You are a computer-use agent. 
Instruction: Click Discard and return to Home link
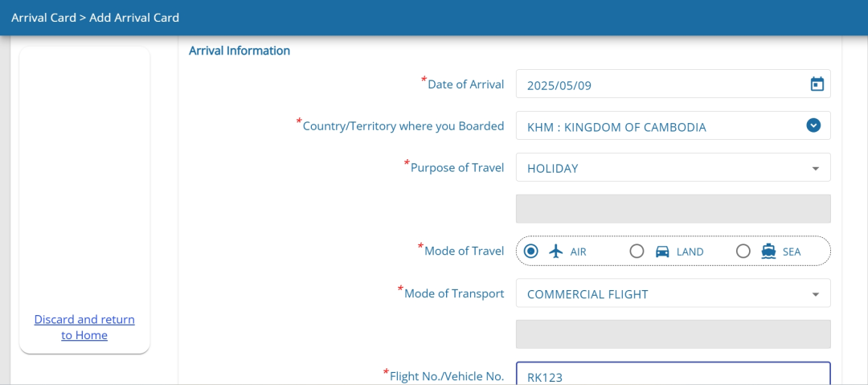(x=84, y=327)
